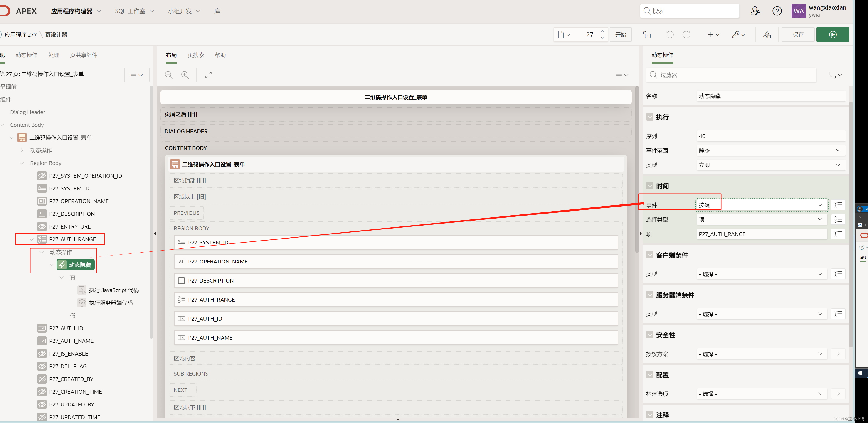The height and width of the screenshot is (423, 868).
Task: Collapse the 配置 property group
Action: coord(650,375)
